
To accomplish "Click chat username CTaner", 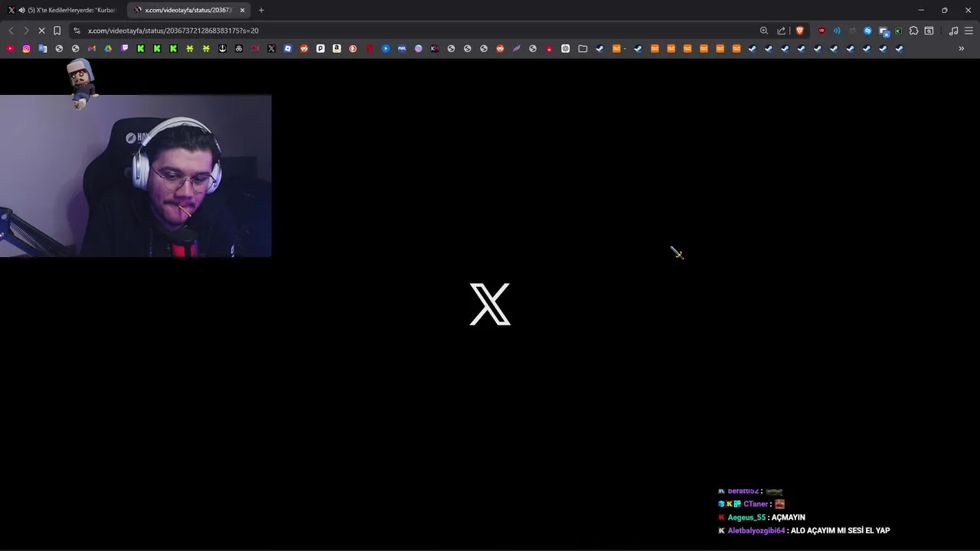I will click(756, 504).
